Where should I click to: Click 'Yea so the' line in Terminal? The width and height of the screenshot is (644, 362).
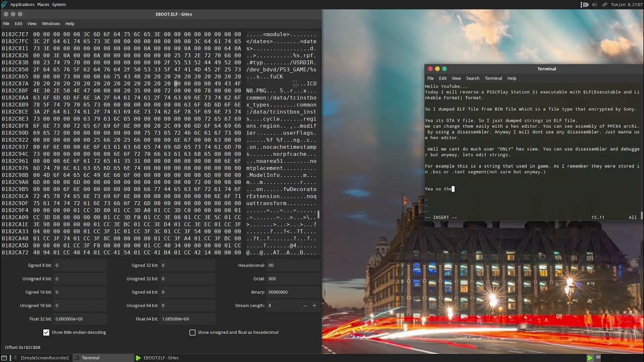pyautogui.click(x=438, y=189)
